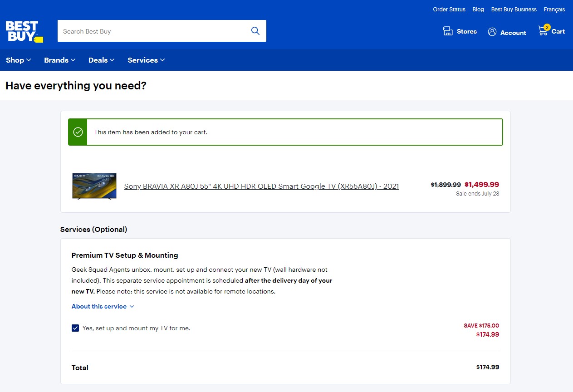Uncheck 'Yes, set up and mount my TV'
Viewport: 573px width, 392px height.
click(75, 328)
